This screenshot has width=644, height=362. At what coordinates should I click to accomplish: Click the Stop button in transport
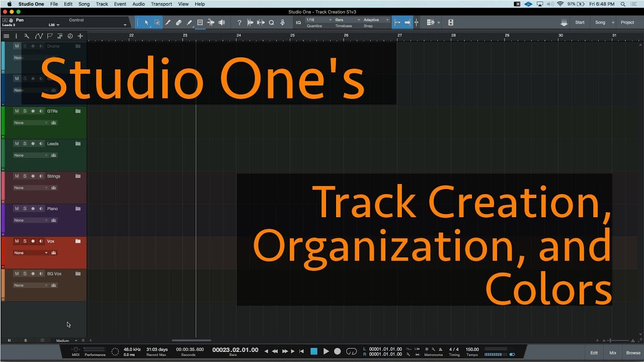pyautogui.click(x=314, y=351)
